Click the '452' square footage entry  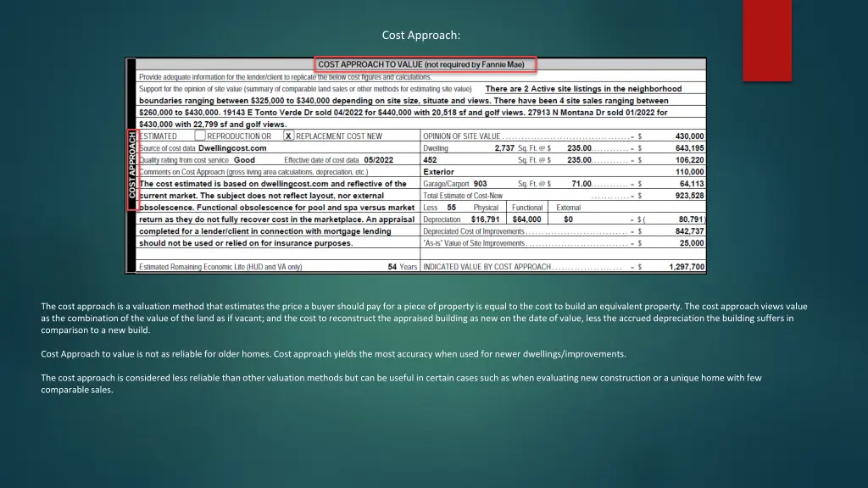(430, 160)
